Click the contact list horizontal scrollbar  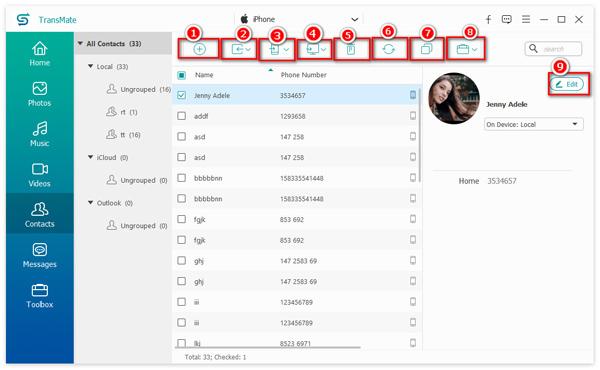[267, 347]
